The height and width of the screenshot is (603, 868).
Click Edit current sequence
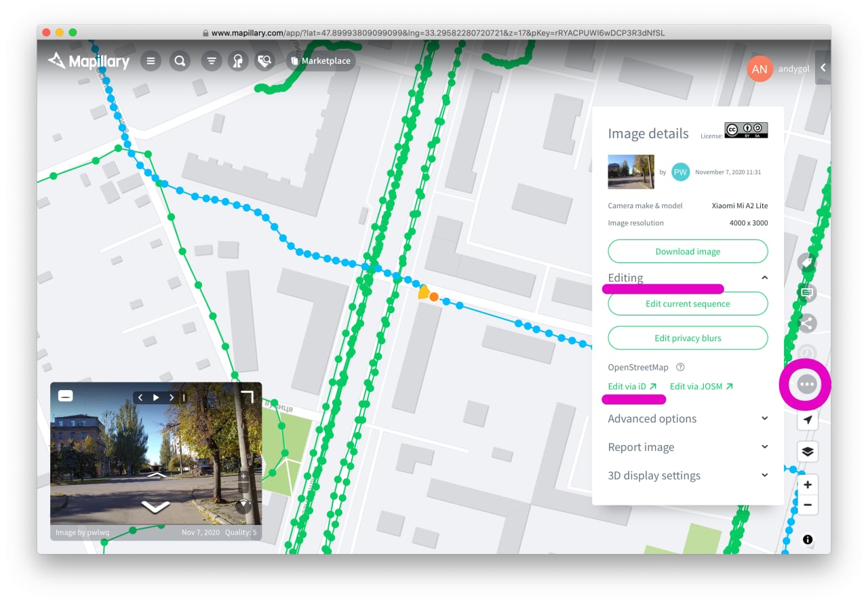pyautogui.click(x=688, y=304)
